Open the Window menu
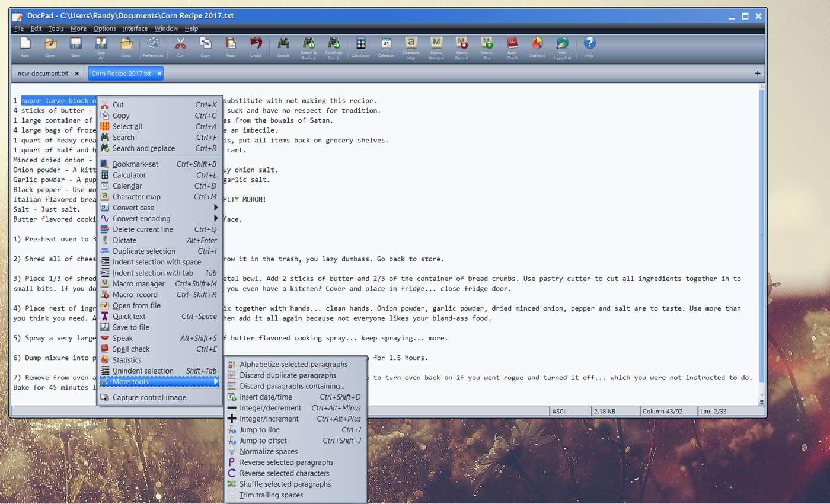 point(166,28)
